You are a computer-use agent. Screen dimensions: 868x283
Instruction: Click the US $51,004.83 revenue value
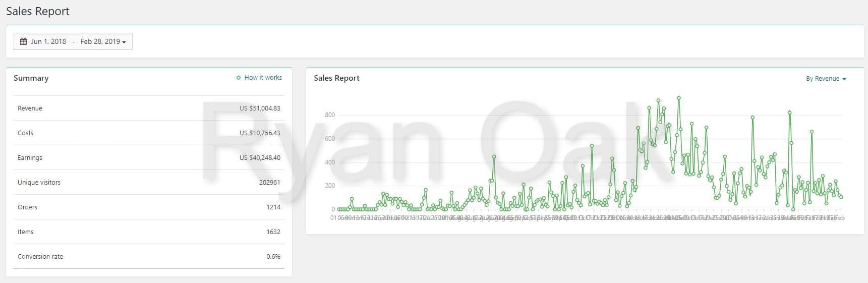(x=260, y=108)
